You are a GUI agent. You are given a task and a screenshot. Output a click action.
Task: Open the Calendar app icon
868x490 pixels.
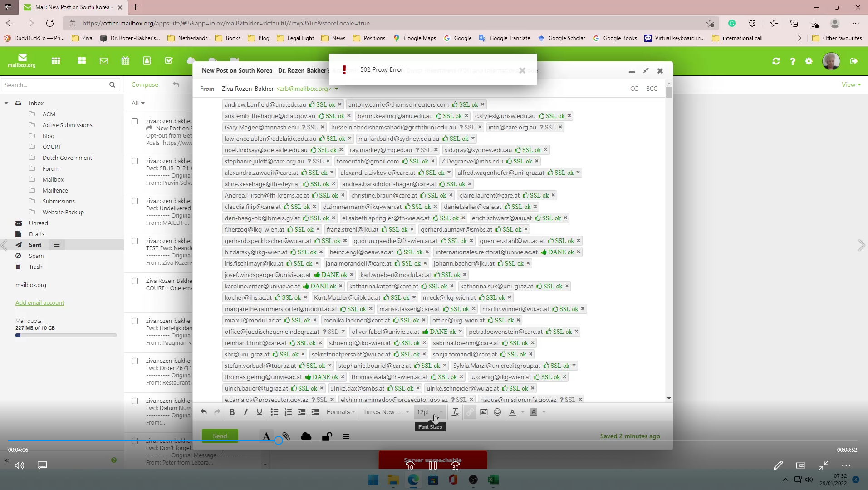125,61
